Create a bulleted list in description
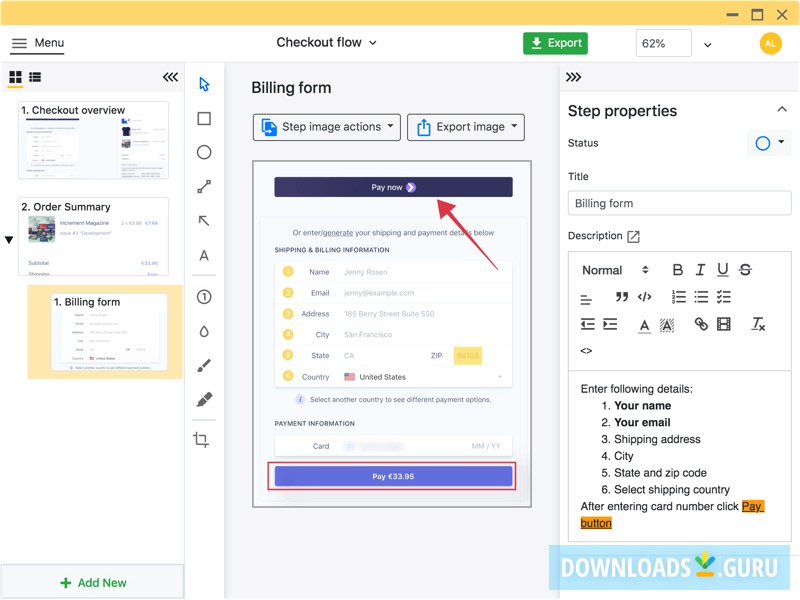 tap(701, 296)
